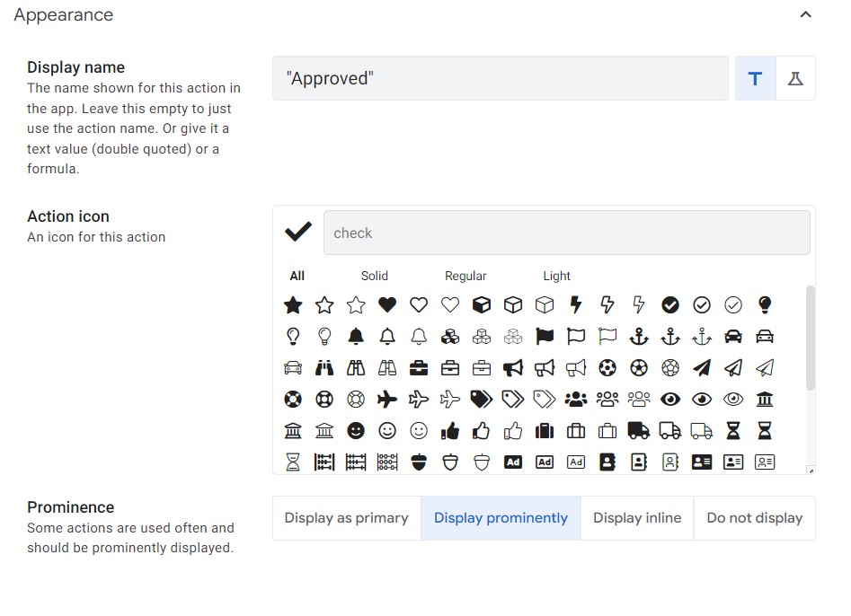
Task: Collapse the Appearance section
Action: click(x=806, y=15)
